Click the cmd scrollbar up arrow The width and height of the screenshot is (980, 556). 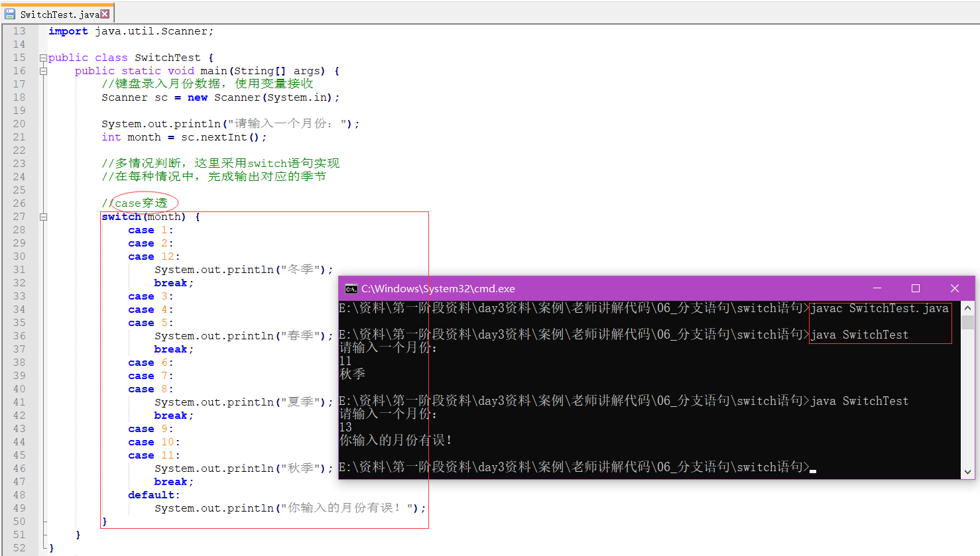(968, 308)
